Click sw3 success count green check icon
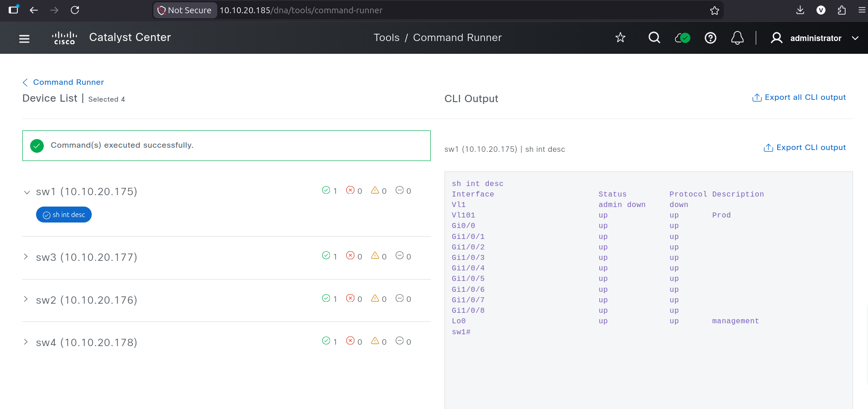 pyautogui.click(x=326, y=255)
